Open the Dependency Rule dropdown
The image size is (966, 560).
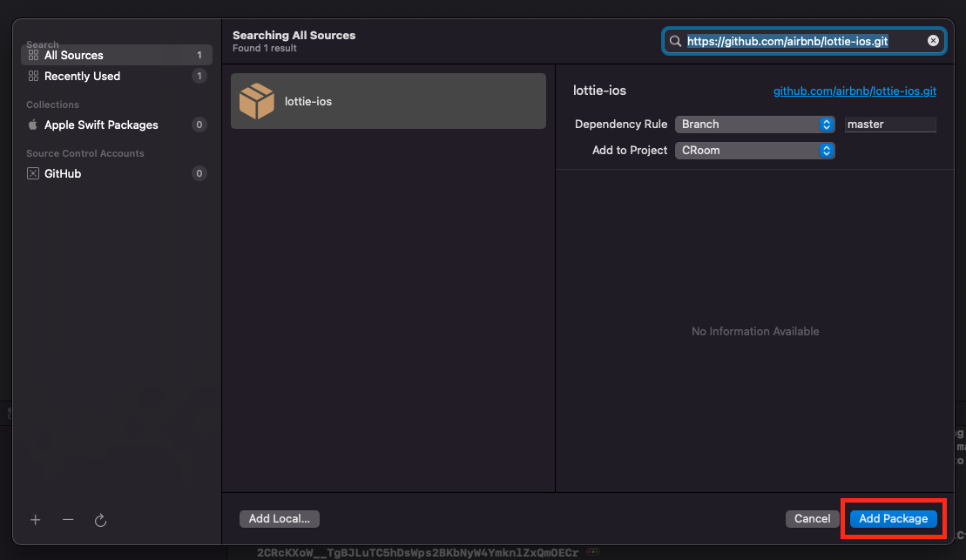click(754, 125)
